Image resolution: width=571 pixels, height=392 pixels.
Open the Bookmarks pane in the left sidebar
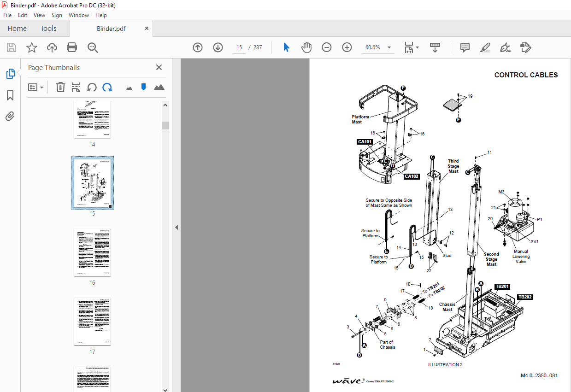(x=10, y=95)
